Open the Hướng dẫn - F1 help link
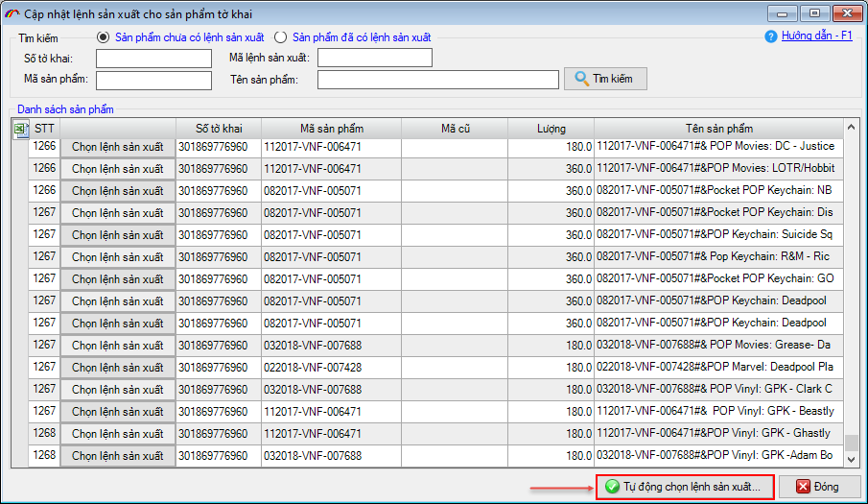Viewport: 868px width, 504px height. (x=816, y=36)
